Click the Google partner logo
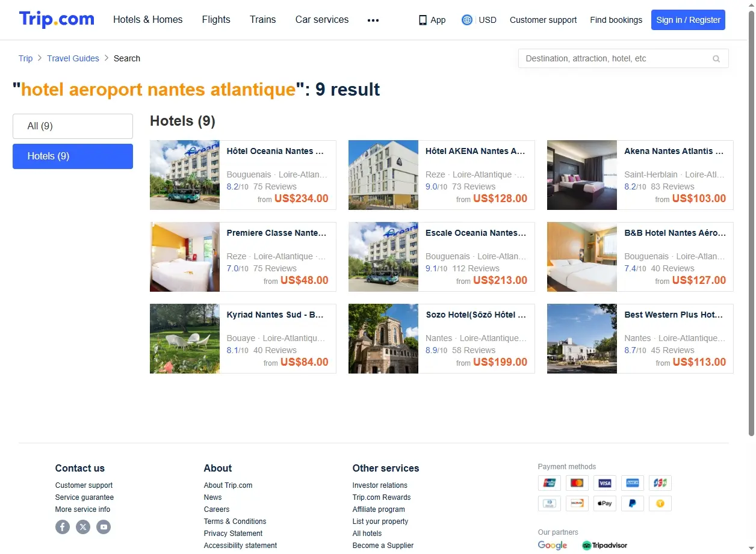This screenshot has width=756, height=554. click(553, 546)
